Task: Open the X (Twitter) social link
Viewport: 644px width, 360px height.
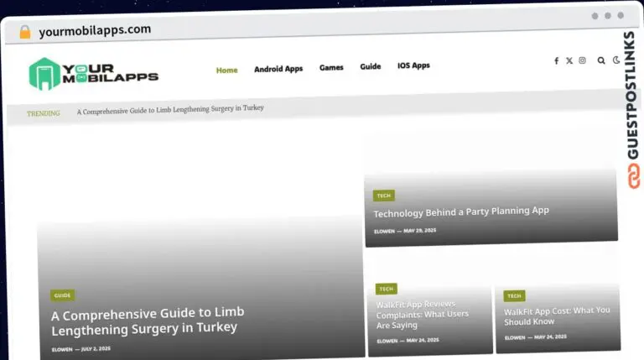Action: [569, 60]
